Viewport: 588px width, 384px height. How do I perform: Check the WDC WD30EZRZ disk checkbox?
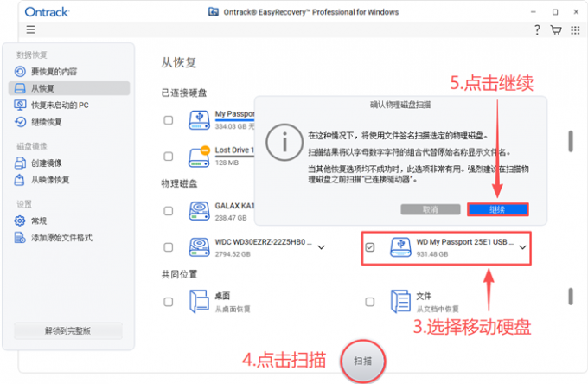(x=169, y=247)
